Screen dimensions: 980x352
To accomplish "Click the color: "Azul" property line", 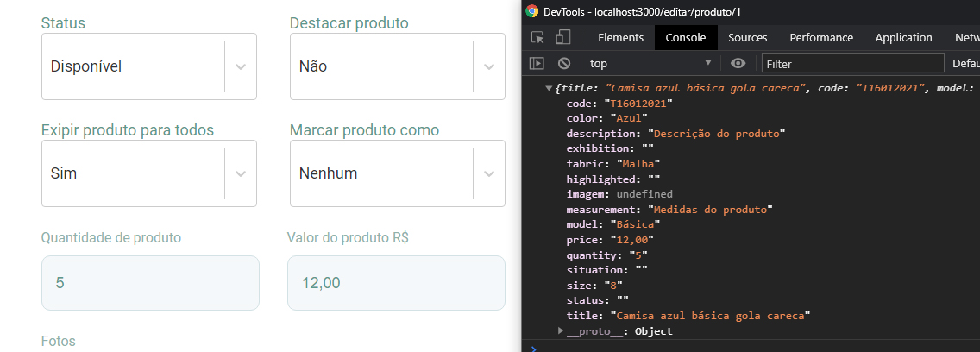I will (x=606, y=118).
